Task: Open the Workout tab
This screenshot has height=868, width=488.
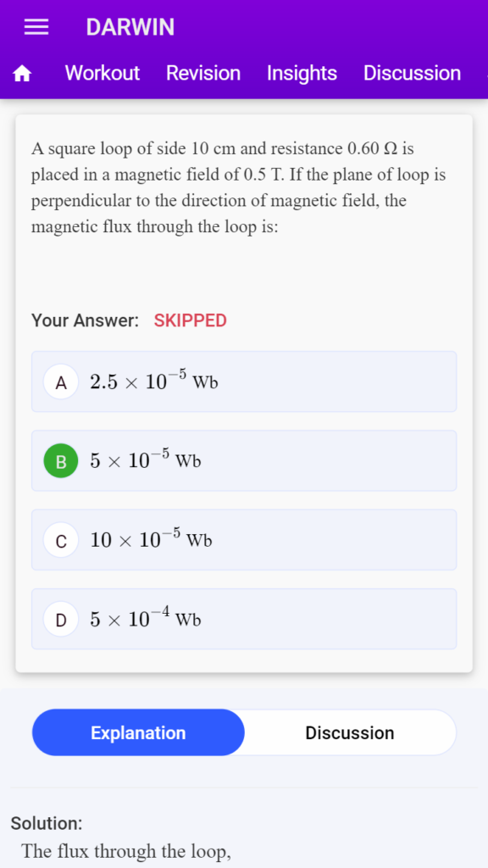Action: click(x=103, y=73)
